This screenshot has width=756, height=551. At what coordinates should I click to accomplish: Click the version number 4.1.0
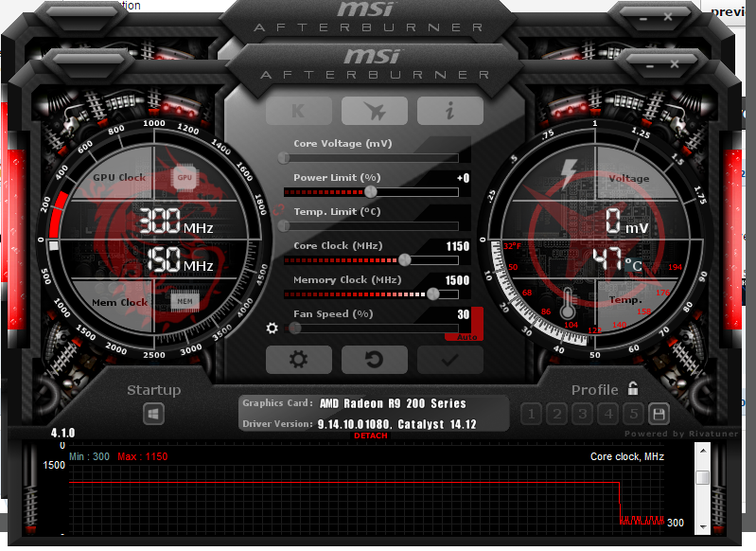click(62, 433)
